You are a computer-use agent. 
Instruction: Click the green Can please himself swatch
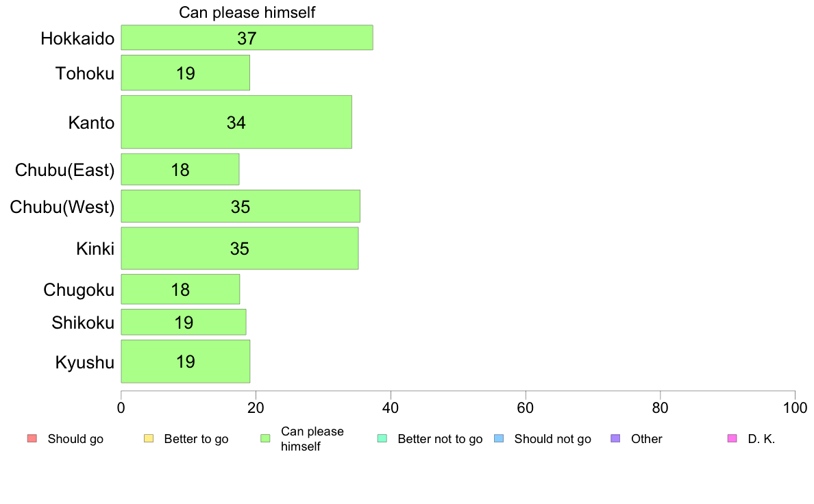pos(265,439)
